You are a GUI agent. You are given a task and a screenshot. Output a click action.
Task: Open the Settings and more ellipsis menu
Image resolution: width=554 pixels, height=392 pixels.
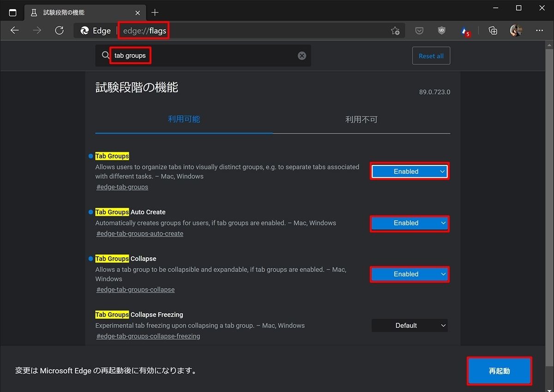click(539, 31)
